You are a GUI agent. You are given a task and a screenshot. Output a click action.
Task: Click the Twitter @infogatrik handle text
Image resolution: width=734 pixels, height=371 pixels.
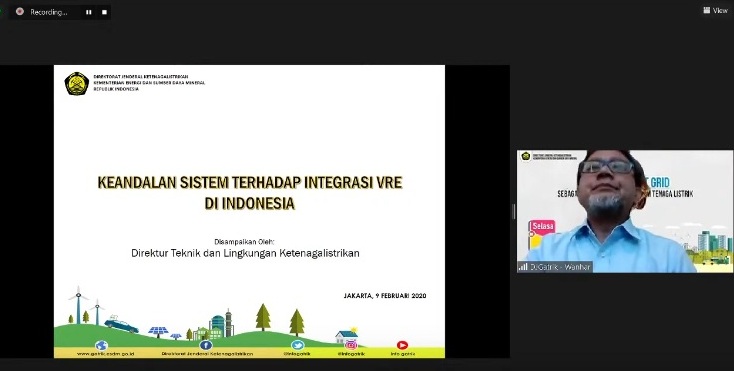[x=297, y=354]
